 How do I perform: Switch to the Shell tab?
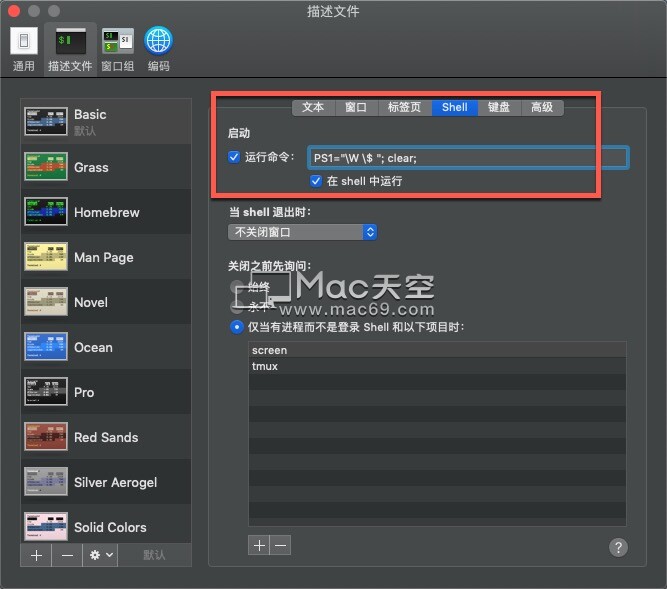[x=455, y=107]
